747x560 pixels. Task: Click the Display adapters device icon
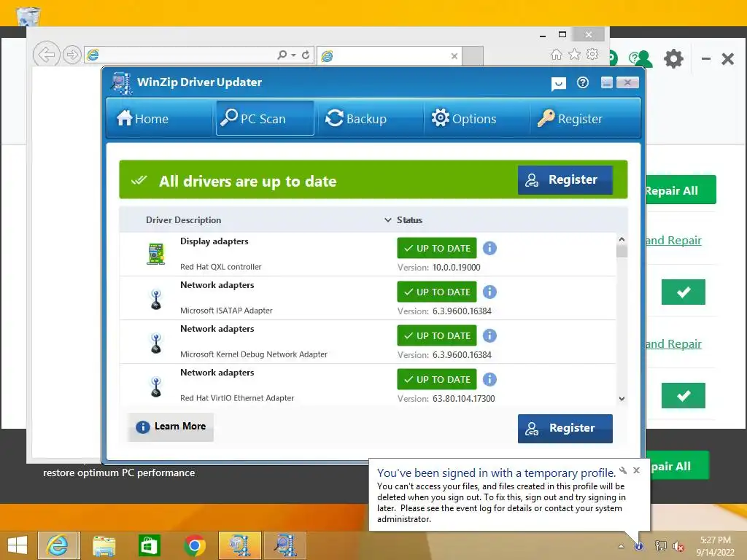(x=156, y=254)
